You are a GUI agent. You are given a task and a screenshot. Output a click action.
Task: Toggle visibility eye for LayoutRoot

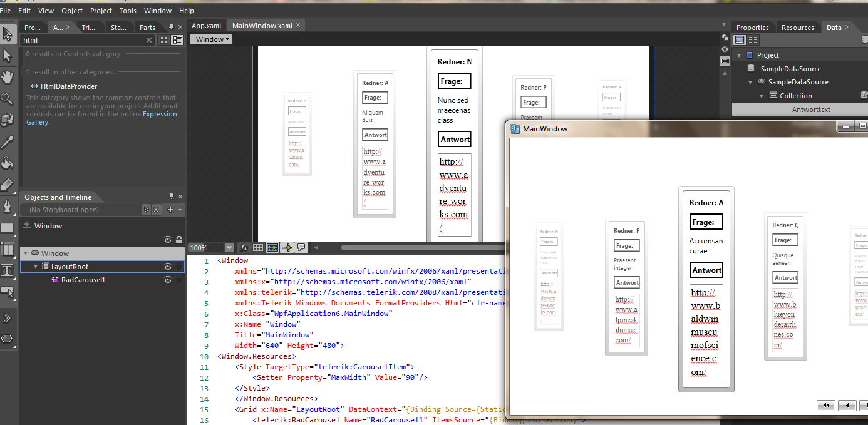[168, 267]
